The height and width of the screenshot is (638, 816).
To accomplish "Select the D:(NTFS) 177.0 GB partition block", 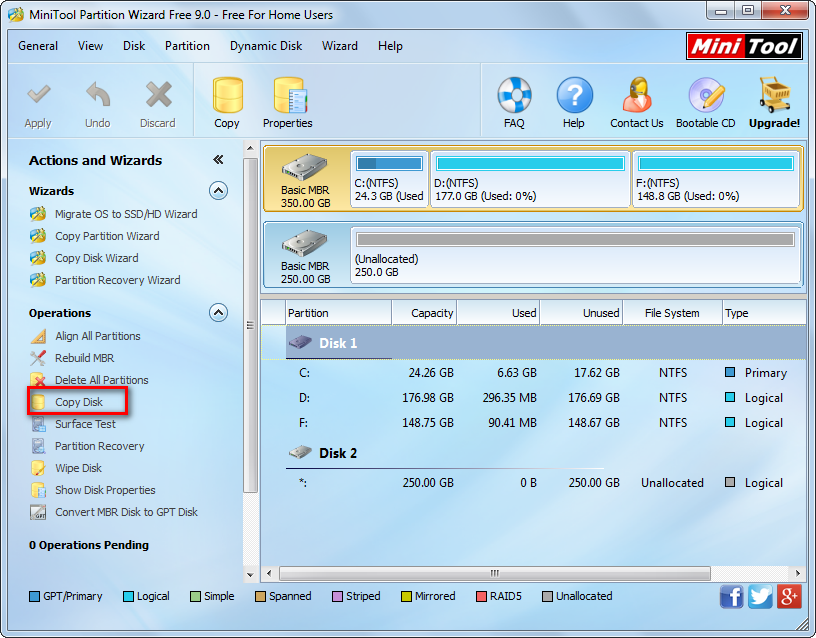I will tap(530, 180).
